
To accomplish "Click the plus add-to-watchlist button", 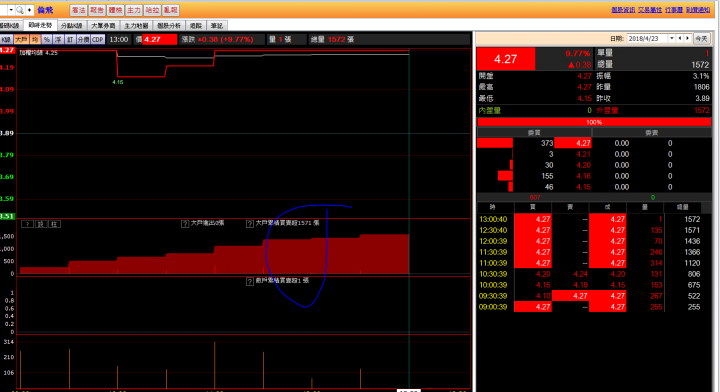I will 29,10.
